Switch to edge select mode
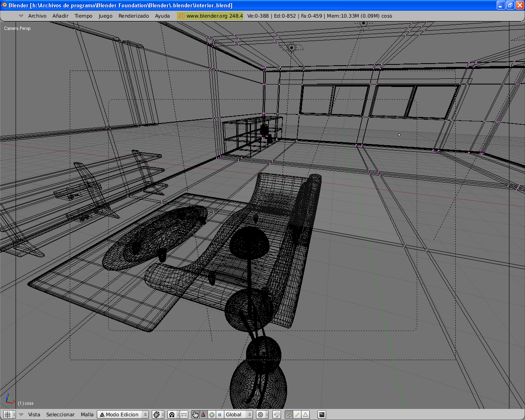 pyautogui.click(x=297, y=415)
